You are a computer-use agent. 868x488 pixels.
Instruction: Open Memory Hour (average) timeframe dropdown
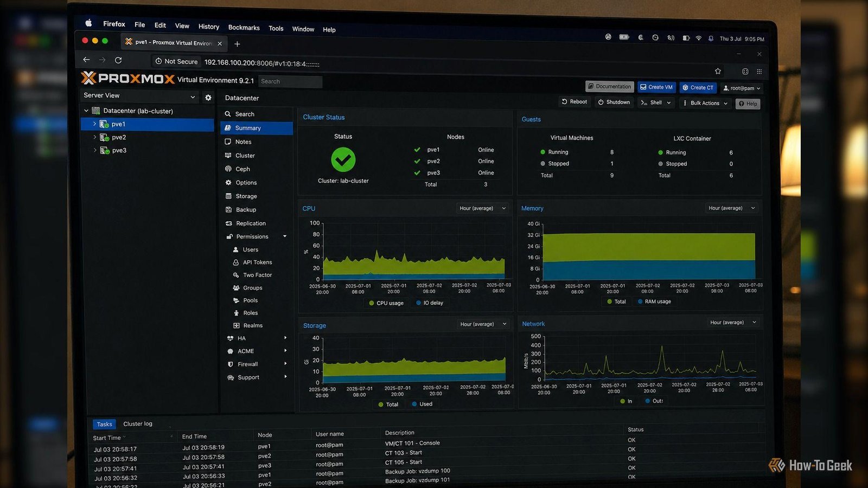(731, 208)
